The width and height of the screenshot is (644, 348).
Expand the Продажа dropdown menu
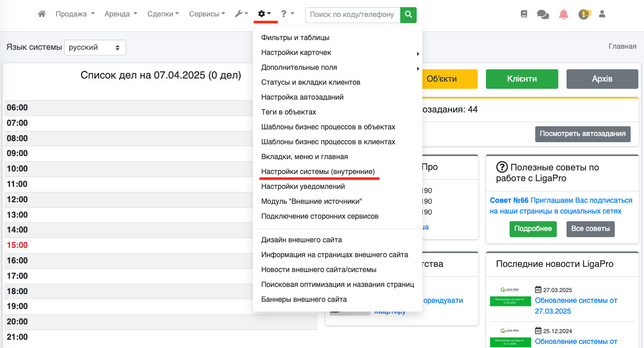75,14
